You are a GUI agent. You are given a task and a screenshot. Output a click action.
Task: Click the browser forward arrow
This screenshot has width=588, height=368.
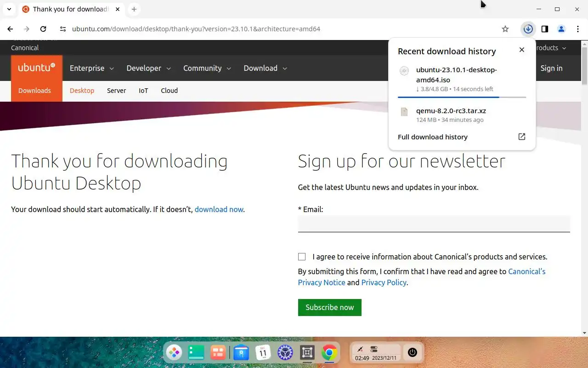pyautogui.click(x=27, y=29)
